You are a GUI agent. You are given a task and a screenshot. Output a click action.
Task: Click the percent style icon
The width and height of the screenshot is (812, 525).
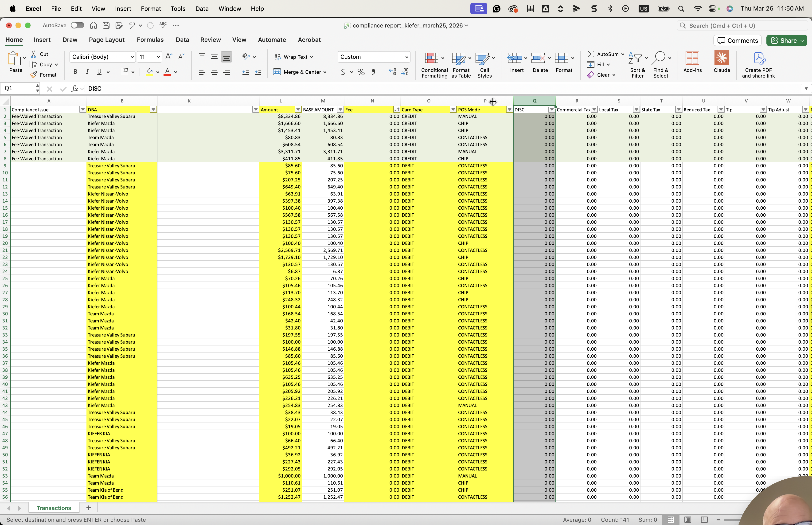tap(361, 72)
